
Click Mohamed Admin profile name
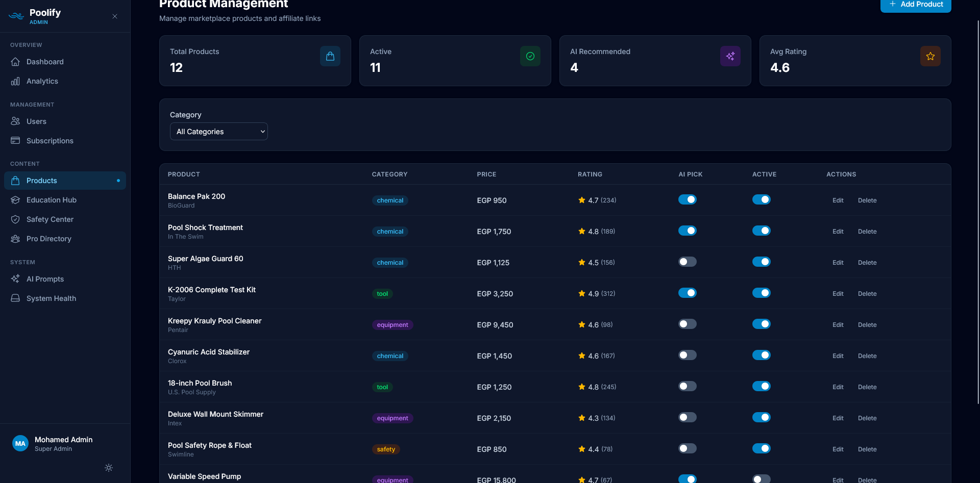64,440
